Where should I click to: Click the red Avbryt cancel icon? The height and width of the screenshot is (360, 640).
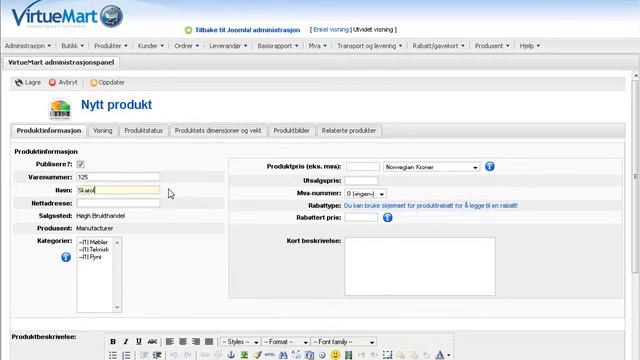[x=52, y=82]
